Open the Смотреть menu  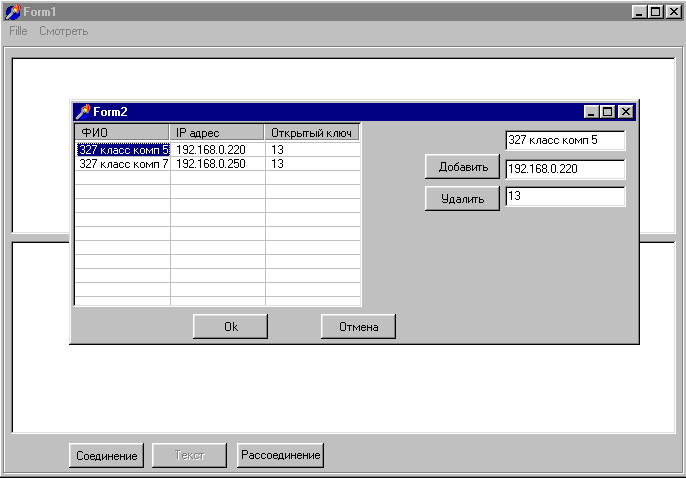click(x=64, y=31)
